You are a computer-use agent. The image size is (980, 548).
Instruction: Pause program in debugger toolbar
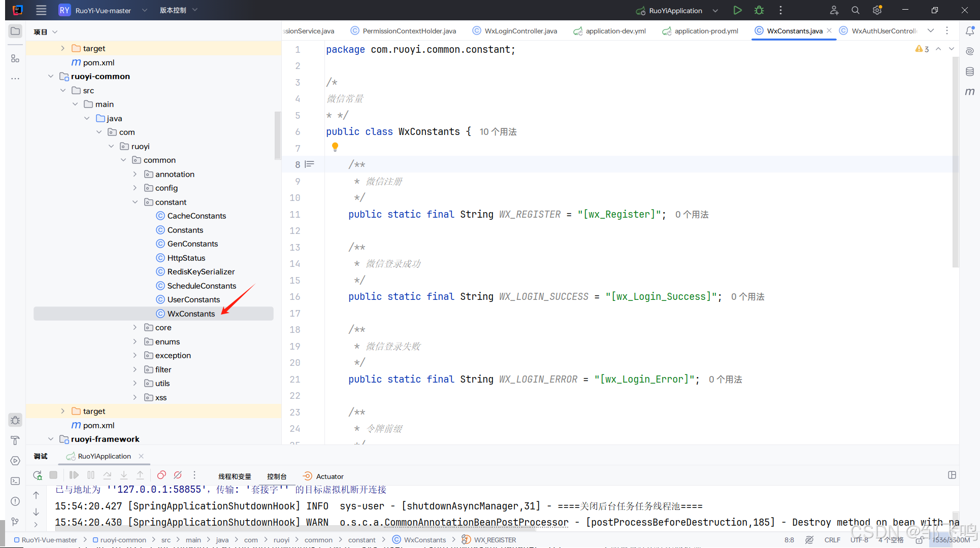click(91, 475)
